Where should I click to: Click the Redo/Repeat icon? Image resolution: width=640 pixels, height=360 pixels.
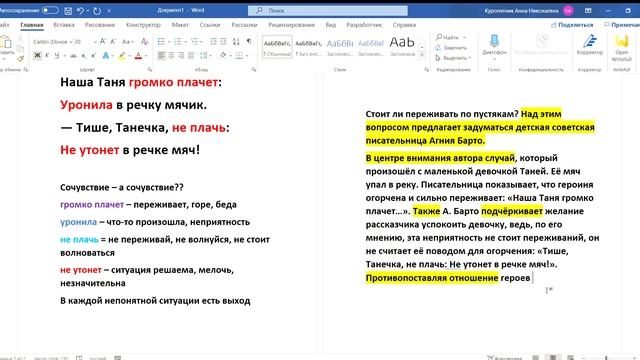tap(97, 11)
